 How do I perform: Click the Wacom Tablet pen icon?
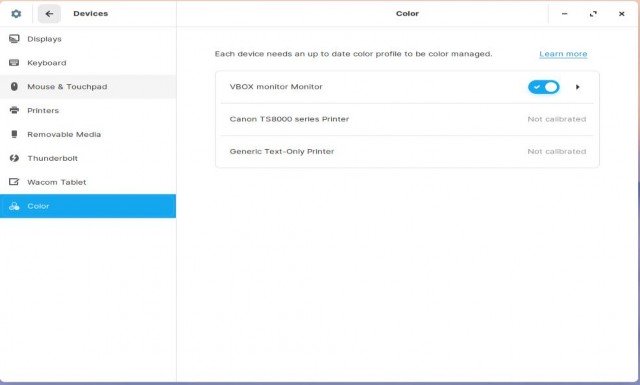pyautogui.click(x=14, y=182)
